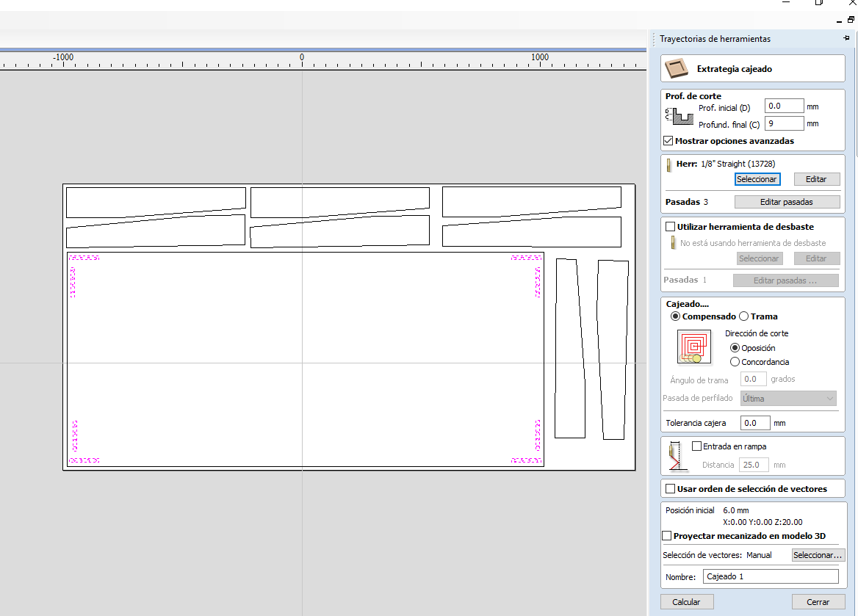This screenshot has width=858, height=616.
Task: Click the Ángulo de trama field
Action: tap(753, 379)
